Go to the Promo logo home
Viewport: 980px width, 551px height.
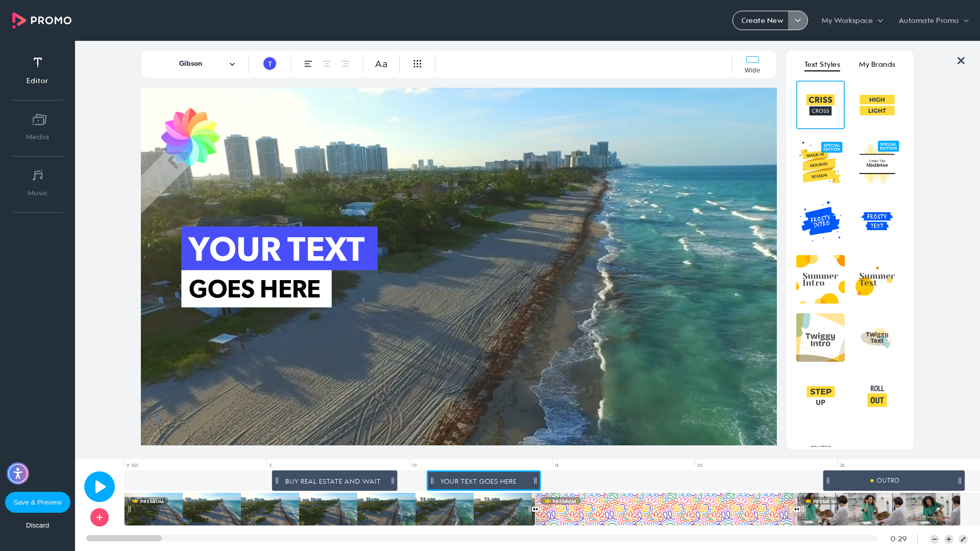point(42,20)
